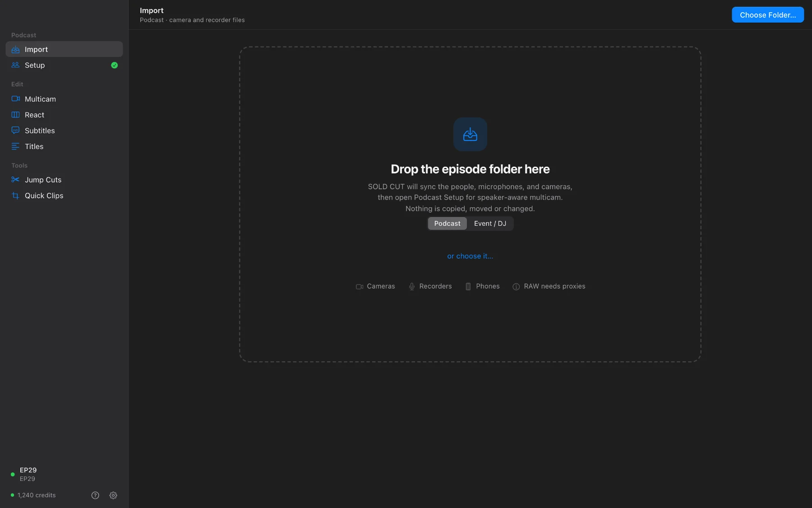Switch to Event / DJ mode
This screenshot has height=508, width=812.
(x=490, y=224)
